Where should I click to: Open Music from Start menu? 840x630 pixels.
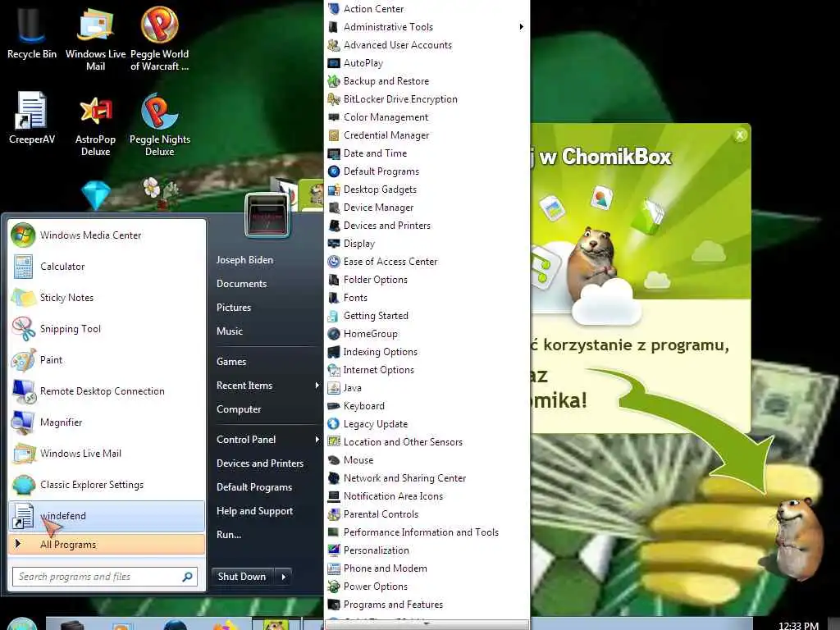click(x=230, y=331)
